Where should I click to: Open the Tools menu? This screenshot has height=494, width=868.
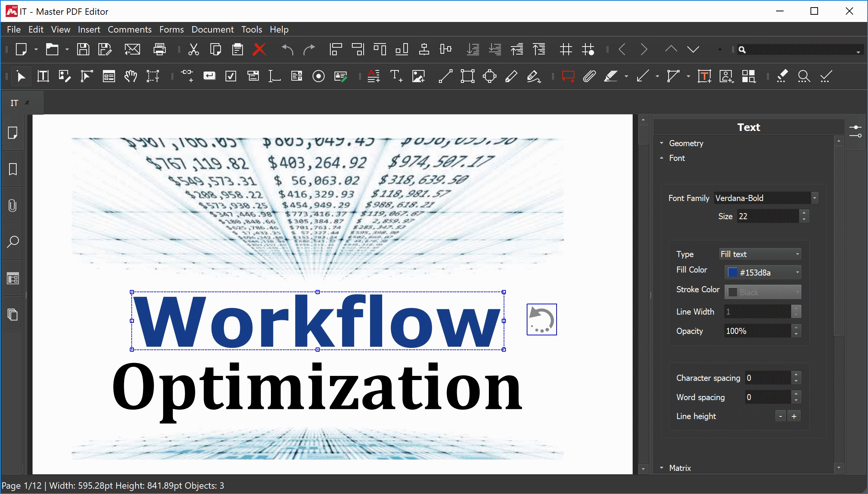(x=252, y=29)
